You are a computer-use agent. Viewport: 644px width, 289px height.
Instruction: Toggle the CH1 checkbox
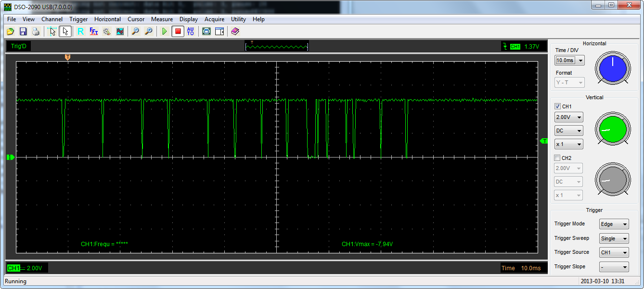coord(558,106)
